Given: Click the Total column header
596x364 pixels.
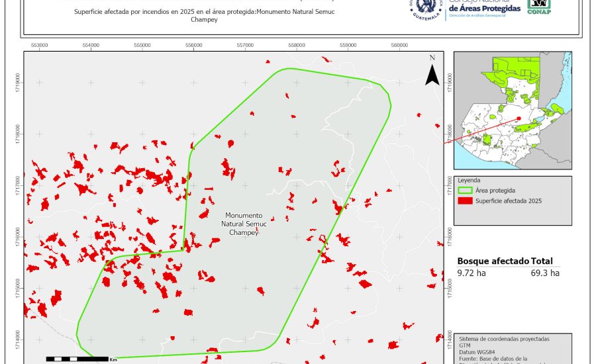Looking at the screenshot, I should (x=541, y=261).
